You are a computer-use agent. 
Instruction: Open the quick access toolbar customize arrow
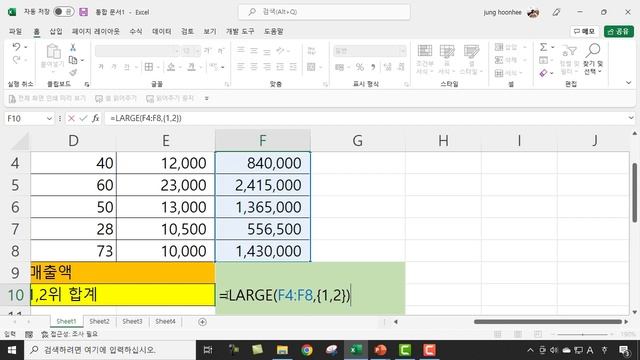(207, 98)
